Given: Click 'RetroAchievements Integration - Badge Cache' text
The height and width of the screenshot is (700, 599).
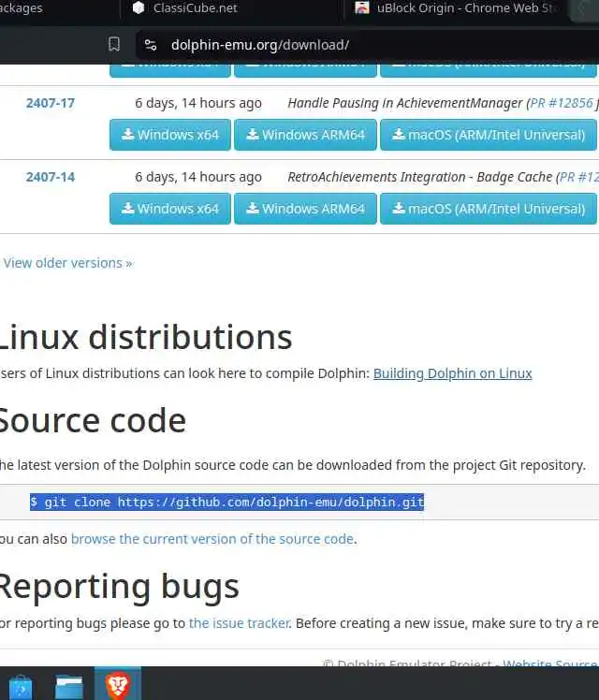Looking at the screenshot, I should coord(420,177).
